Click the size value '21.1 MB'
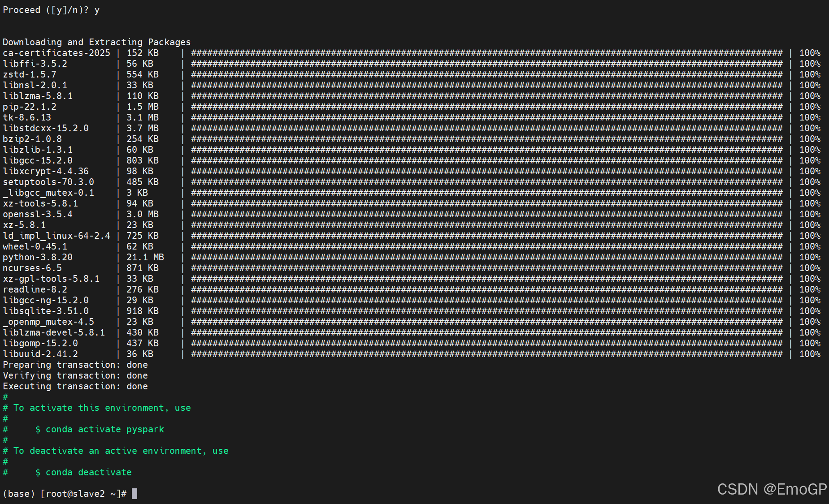 tap(145, 257)
